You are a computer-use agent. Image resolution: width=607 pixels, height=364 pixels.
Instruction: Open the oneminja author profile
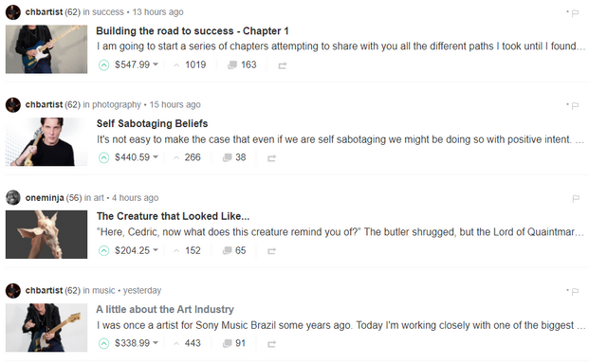[45, 198]
